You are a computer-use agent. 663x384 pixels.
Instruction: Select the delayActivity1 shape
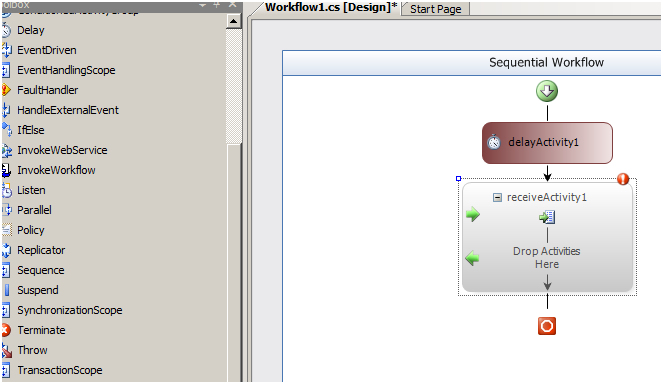point(547,143)
